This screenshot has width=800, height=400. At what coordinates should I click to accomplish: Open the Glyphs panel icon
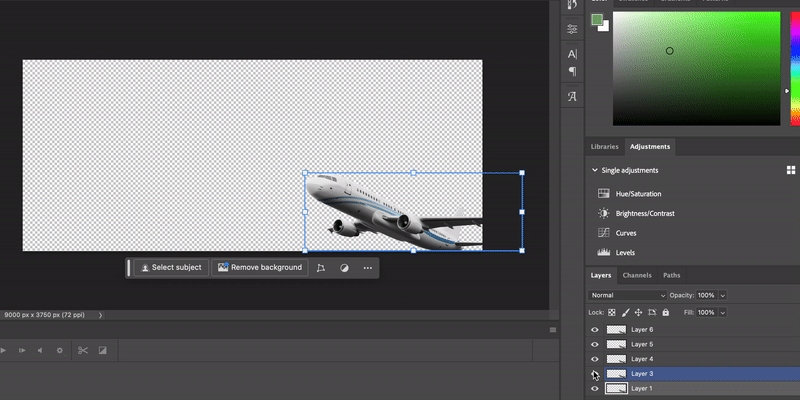(572, 96)
